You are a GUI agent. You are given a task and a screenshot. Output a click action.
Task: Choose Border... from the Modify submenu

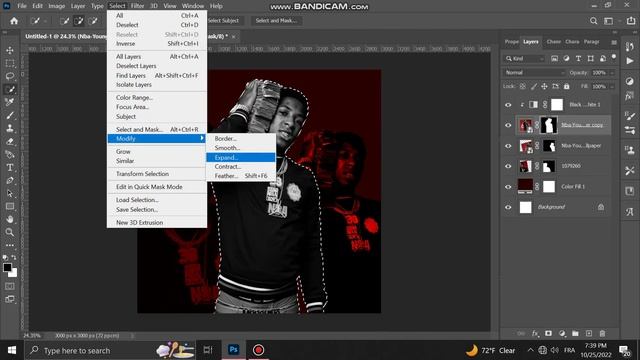tap(240, 138)
